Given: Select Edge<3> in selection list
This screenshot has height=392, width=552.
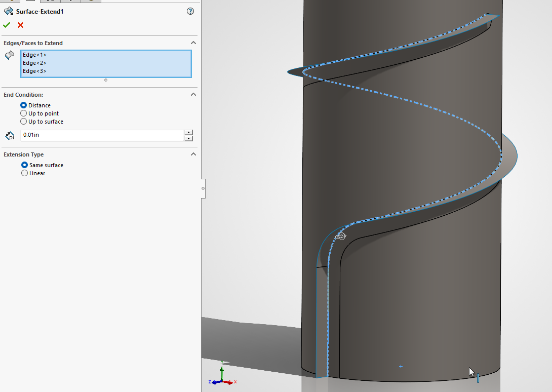Looking at the screenshot, I should coord(34,71).
